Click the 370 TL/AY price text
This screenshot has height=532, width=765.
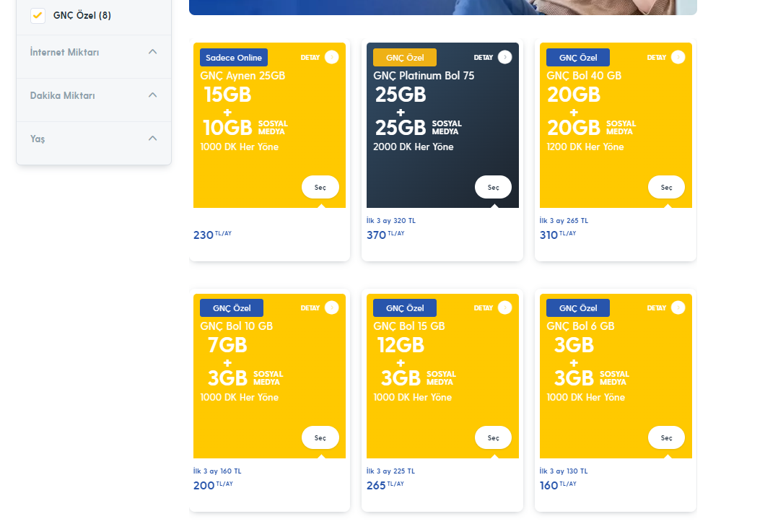pyautogui.click(x=386, y=235)
